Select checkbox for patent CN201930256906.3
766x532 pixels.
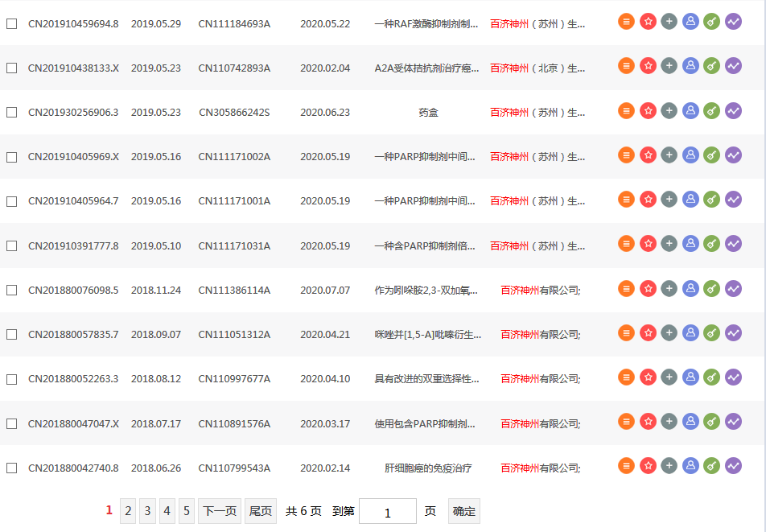pos(12,113)
